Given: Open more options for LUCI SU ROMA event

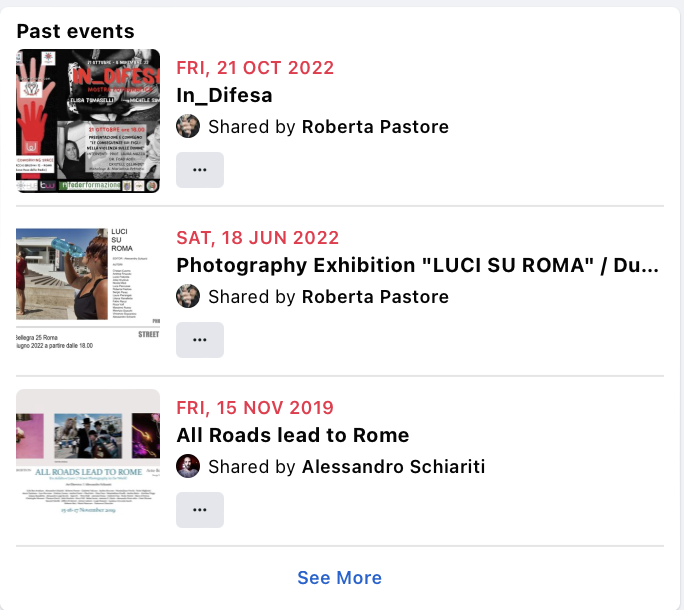Looking at the screenshot, I should [200, 340].
